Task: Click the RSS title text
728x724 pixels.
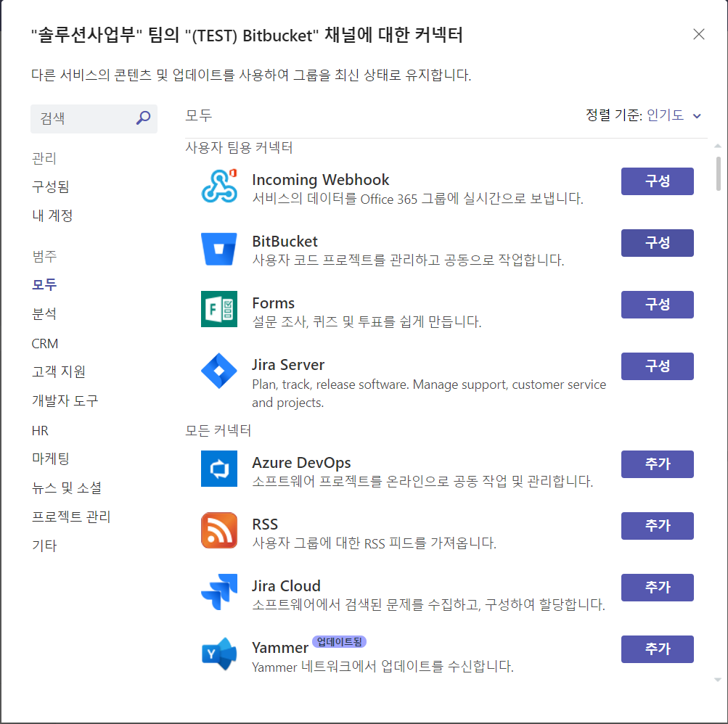Action: click(265, 525)
